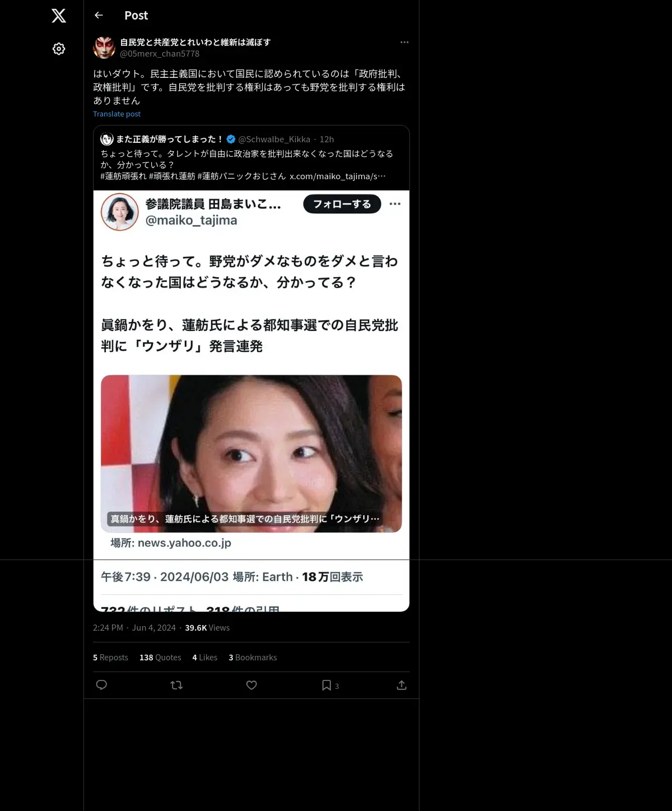Click Translate post link
The image size is (672, 811).
pyautogui.click(x=116, y=114)
